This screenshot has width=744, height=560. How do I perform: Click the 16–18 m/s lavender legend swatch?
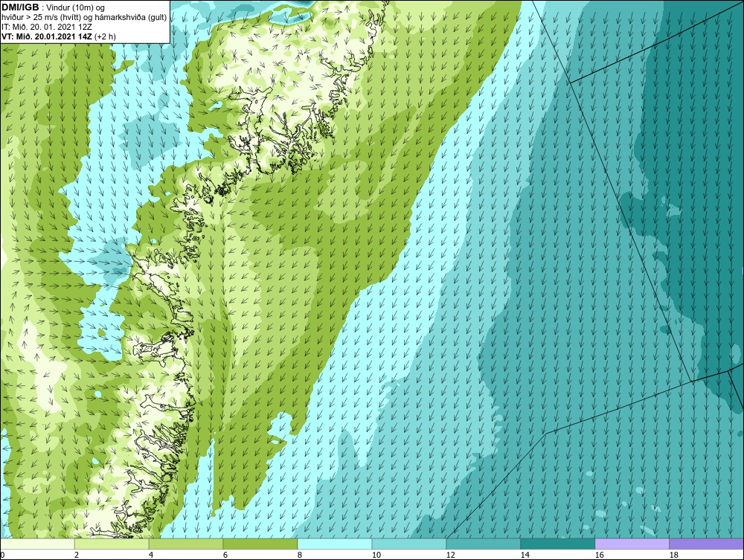click(632, 544)
